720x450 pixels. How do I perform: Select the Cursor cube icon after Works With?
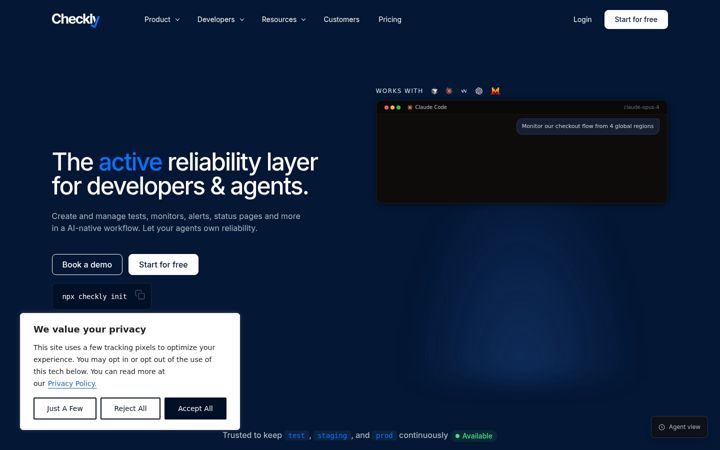pyautogui.click(x=434, y=91)
